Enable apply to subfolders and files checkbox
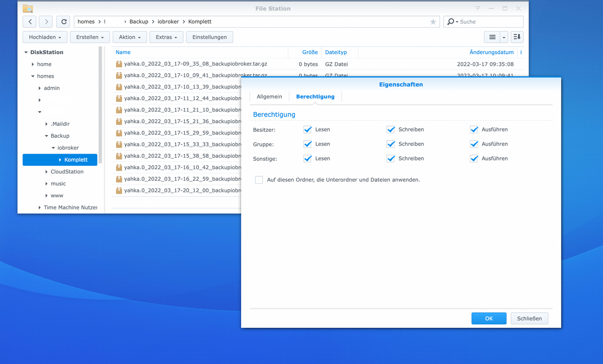603x364 pixels. tap(259, 180)
